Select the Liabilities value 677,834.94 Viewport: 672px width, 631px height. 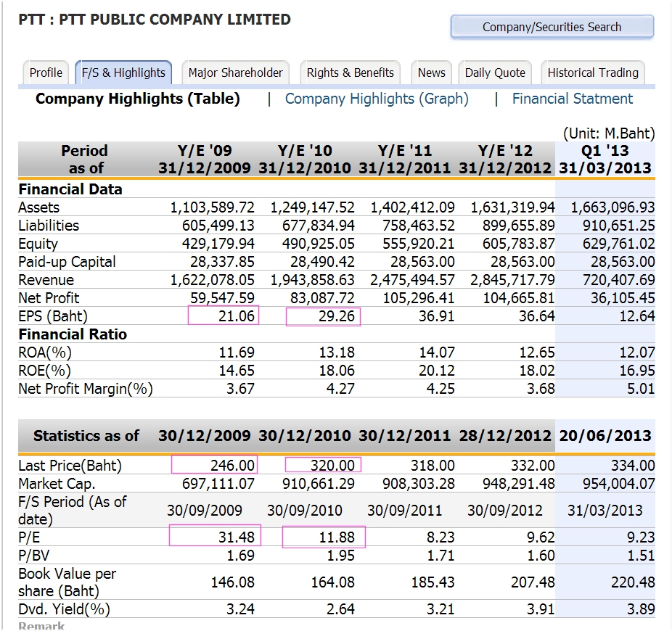[319, 226]
